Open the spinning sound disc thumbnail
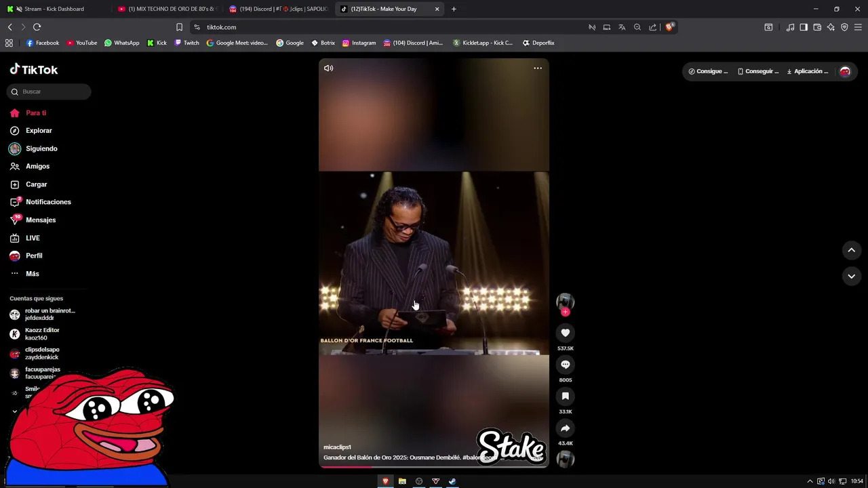This screenshot has width=868, height=488. click(x=565, y=460)
